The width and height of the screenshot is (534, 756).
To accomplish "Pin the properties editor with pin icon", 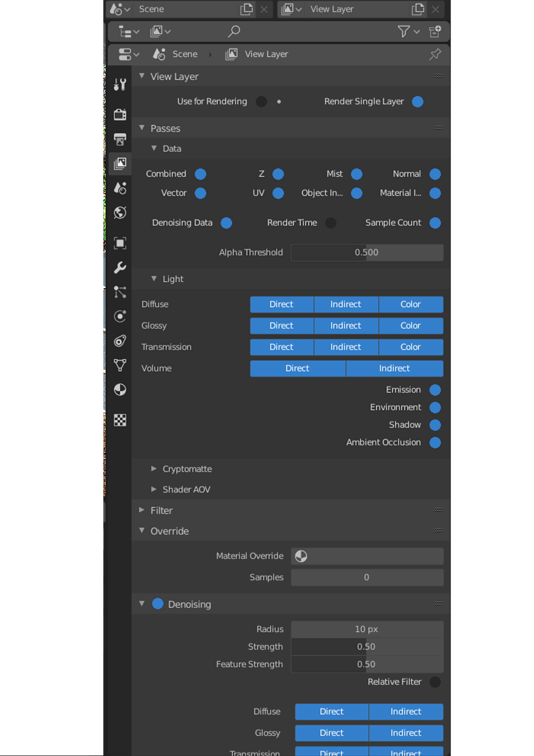I will pyautogui.click(x=435, y=54).
